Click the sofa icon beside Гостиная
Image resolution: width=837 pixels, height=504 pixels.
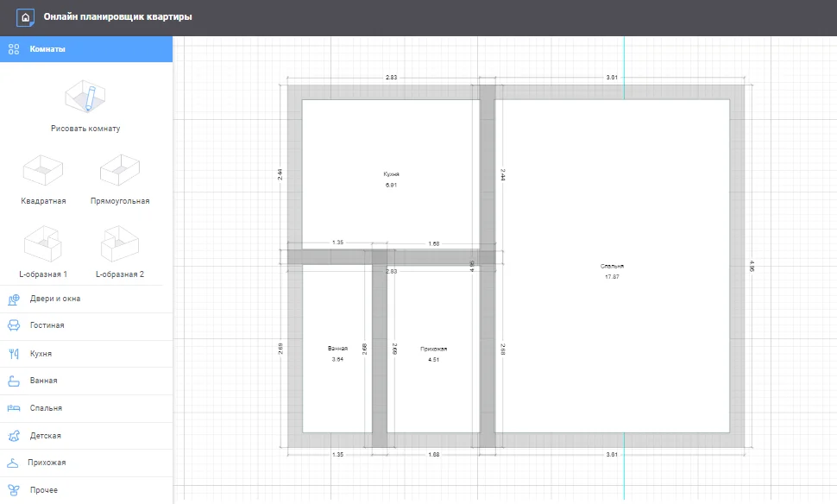click(x=14, y=325)
